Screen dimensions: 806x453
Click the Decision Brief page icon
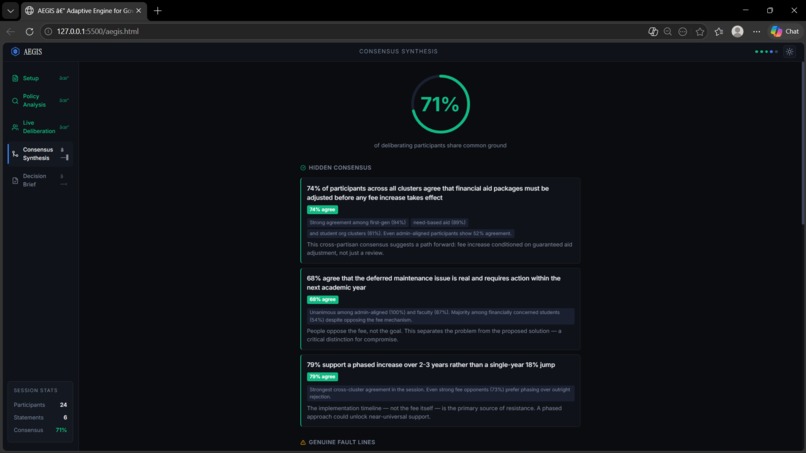(15, 180)
